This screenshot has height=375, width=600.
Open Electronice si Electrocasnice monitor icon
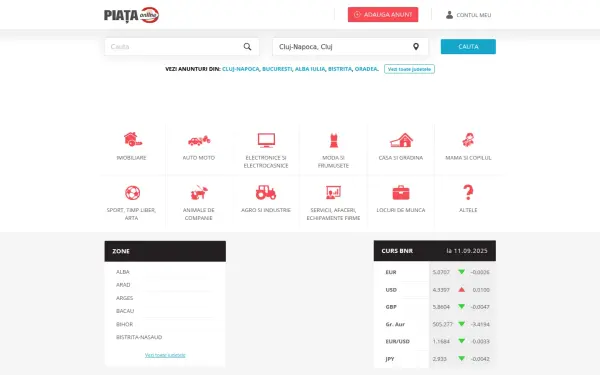pyautogui.click(x=266, y=140)
